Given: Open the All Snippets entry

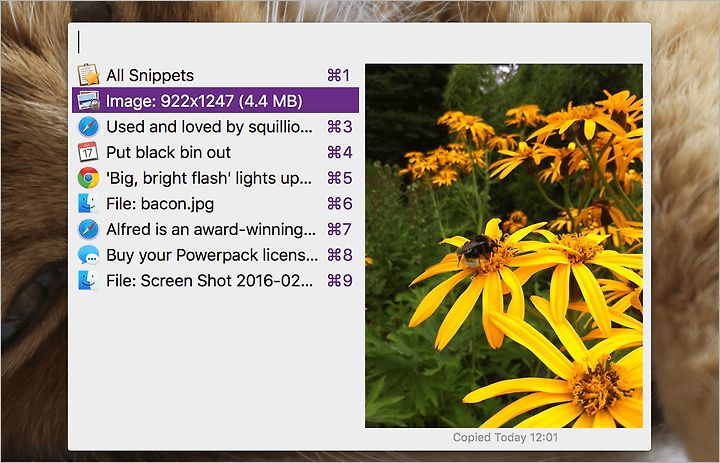Looking at the screenshot, I should (215, 75).
